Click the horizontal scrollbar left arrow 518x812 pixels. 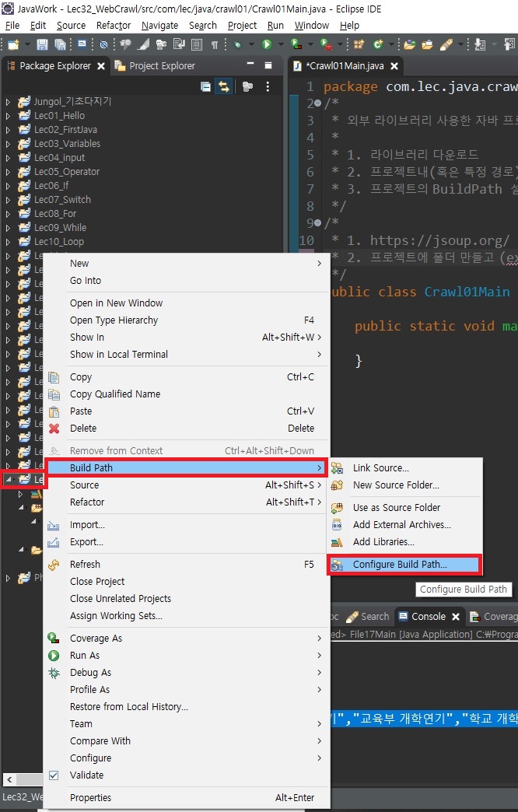[x=9, y=779]
